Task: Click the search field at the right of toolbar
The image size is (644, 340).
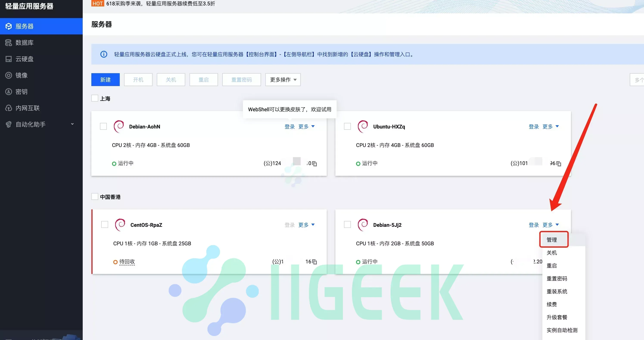Action: coord(637,80)
